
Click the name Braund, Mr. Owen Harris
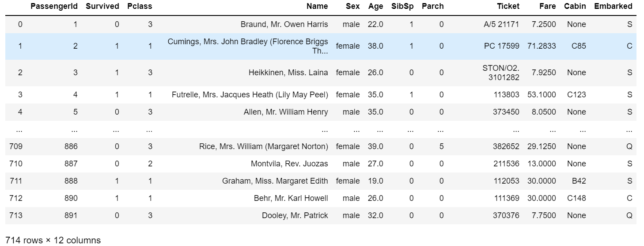coord(284,24)
